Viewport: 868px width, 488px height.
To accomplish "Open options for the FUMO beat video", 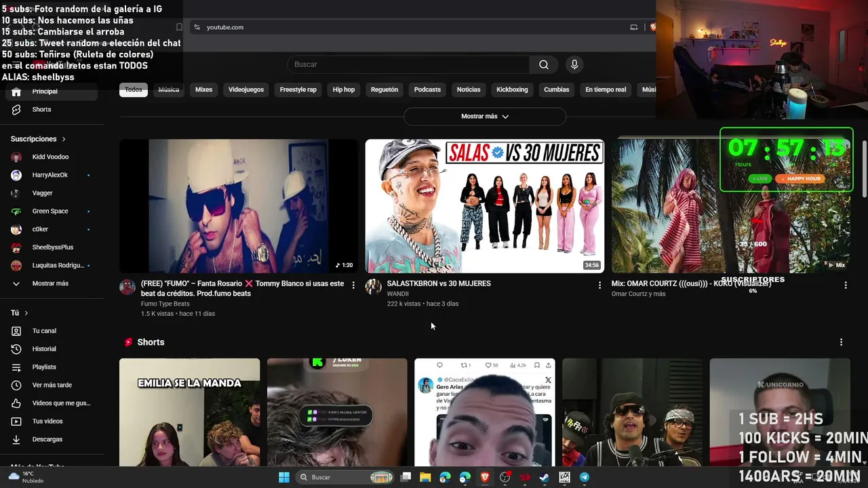I will coord(353,285).
